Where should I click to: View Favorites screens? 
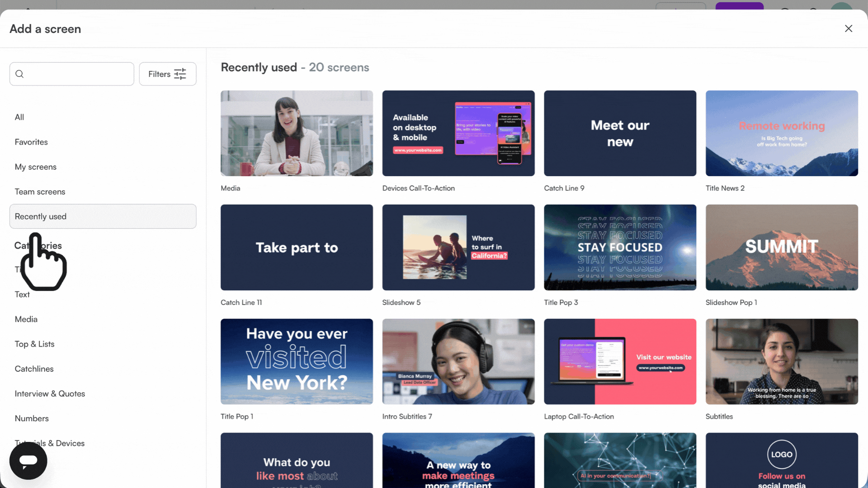pyautogui.click(x=31, y=142)
